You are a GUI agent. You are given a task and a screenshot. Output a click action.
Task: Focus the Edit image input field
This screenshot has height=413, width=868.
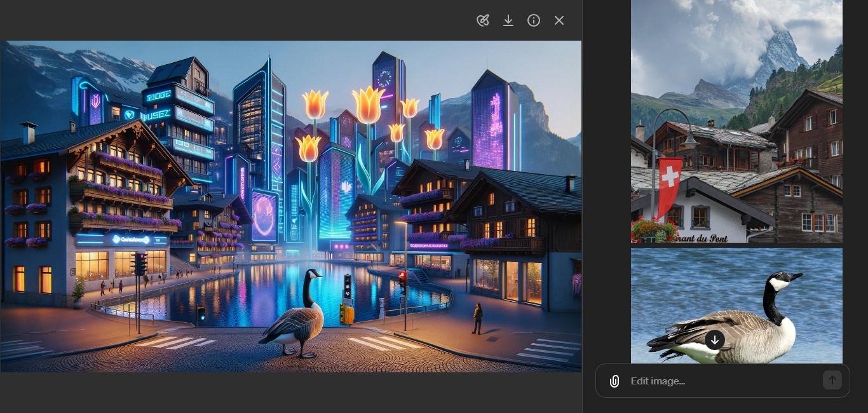tap(722, 381)
